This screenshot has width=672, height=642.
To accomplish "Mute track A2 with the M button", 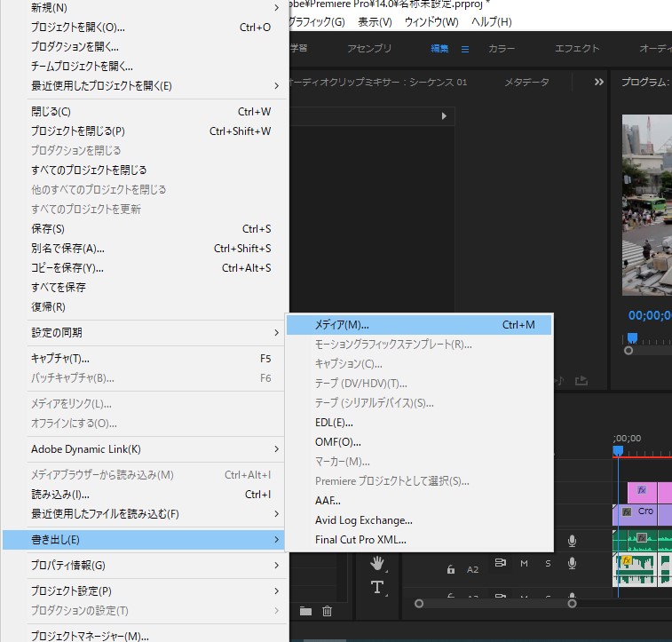I will coord(524,564).
